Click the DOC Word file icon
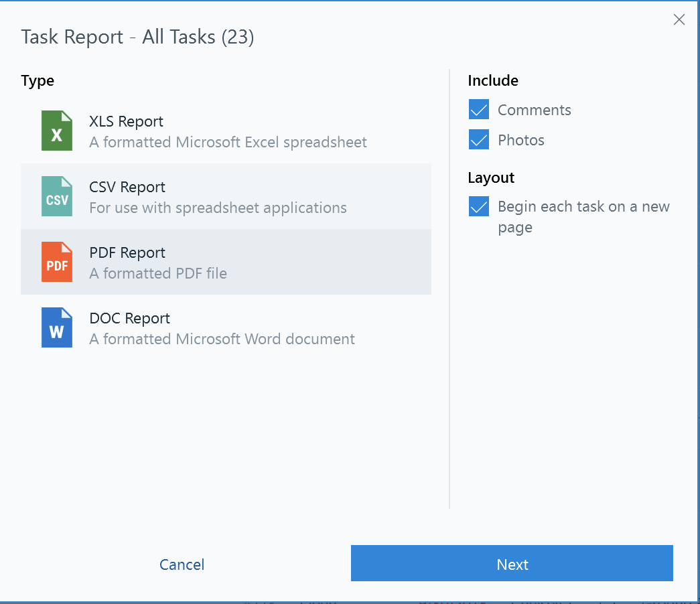This screenshot has width=700, height=604. [x=57, y=327]
